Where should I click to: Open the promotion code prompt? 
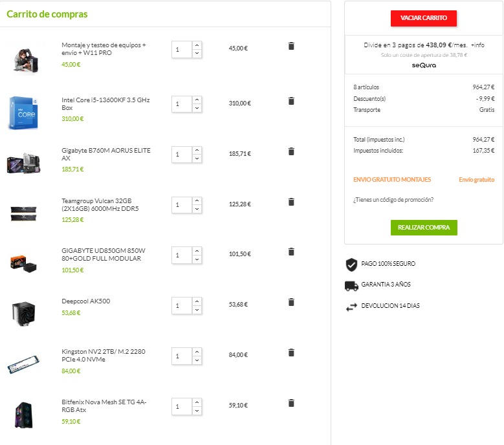(x=393, y=200)
